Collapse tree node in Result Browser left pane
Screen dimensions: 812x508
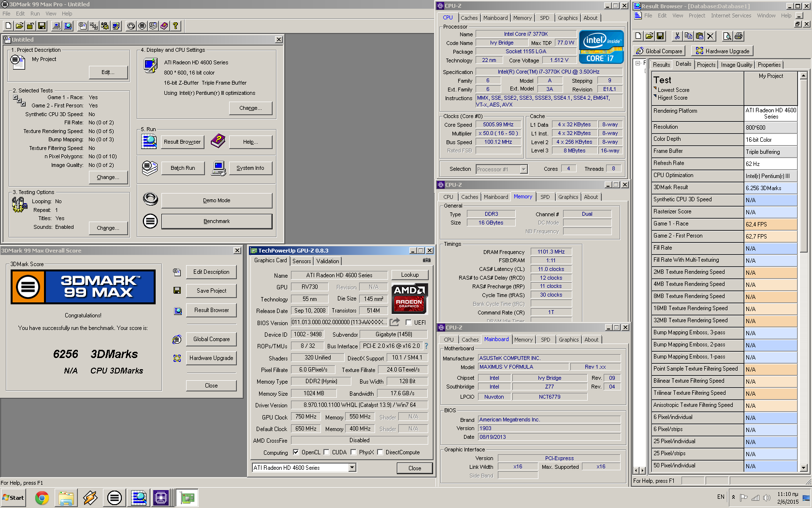[638, 63]
